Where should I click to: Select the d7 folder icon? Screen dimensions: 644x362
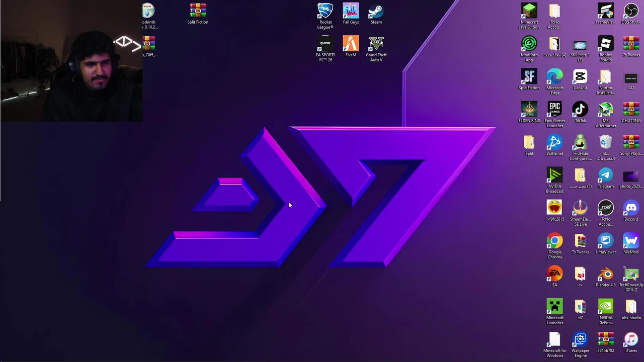(x=580, y=309)
